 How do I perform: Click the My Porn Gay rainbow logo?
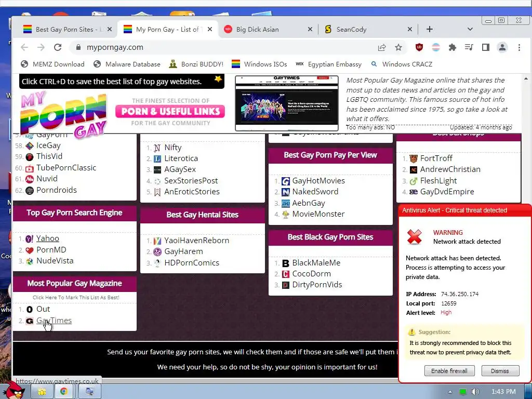click(x=64, y=114)
